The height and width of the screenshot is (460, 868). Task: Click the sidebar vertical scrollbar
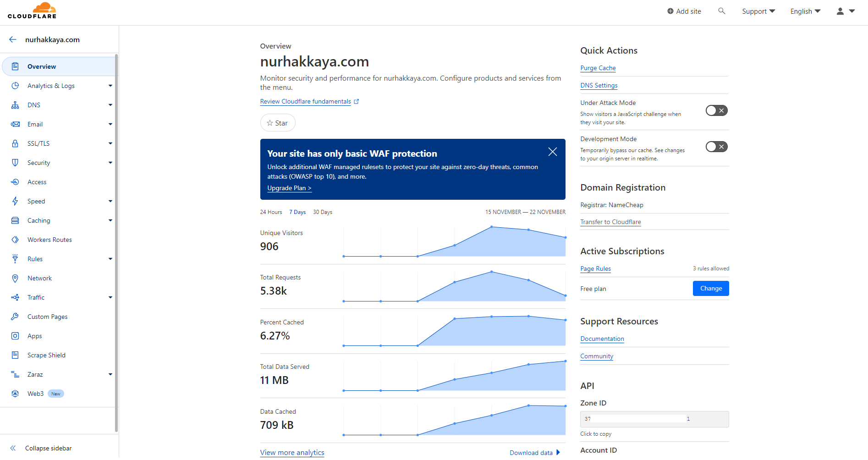click(x=116, y=243)
